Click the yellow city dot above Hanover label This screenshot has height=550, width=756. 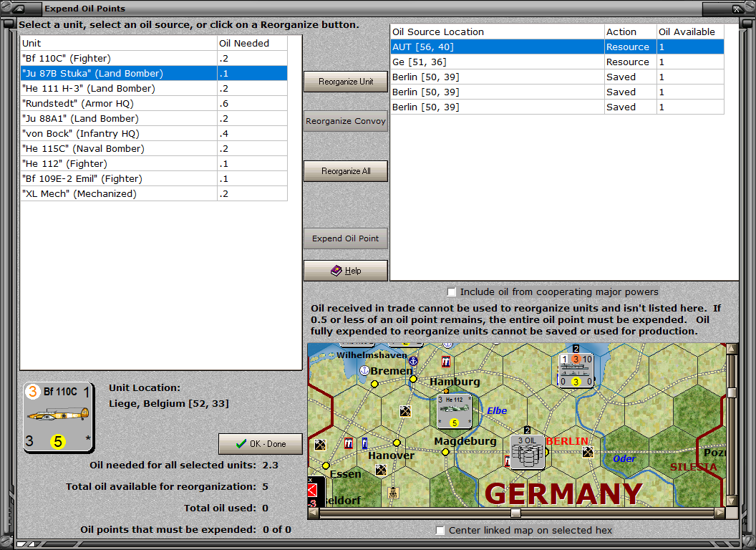point(397,443)
